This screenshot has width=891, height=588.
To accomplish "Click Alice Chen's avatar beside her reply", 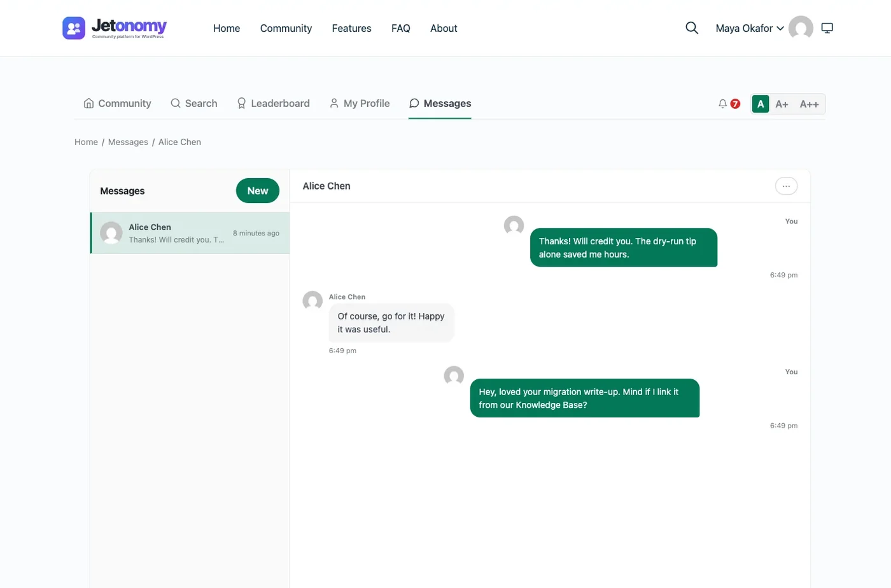I will 312,301.
